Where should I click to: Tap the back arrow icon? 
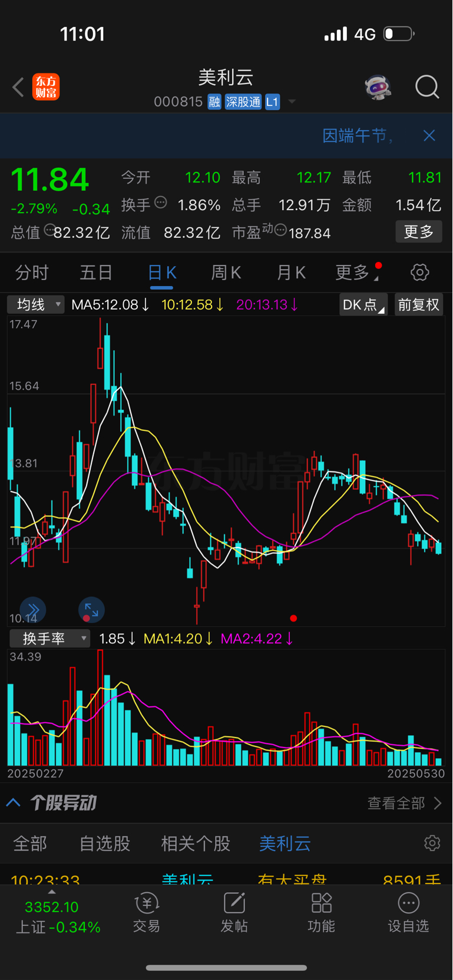[18, 87]
